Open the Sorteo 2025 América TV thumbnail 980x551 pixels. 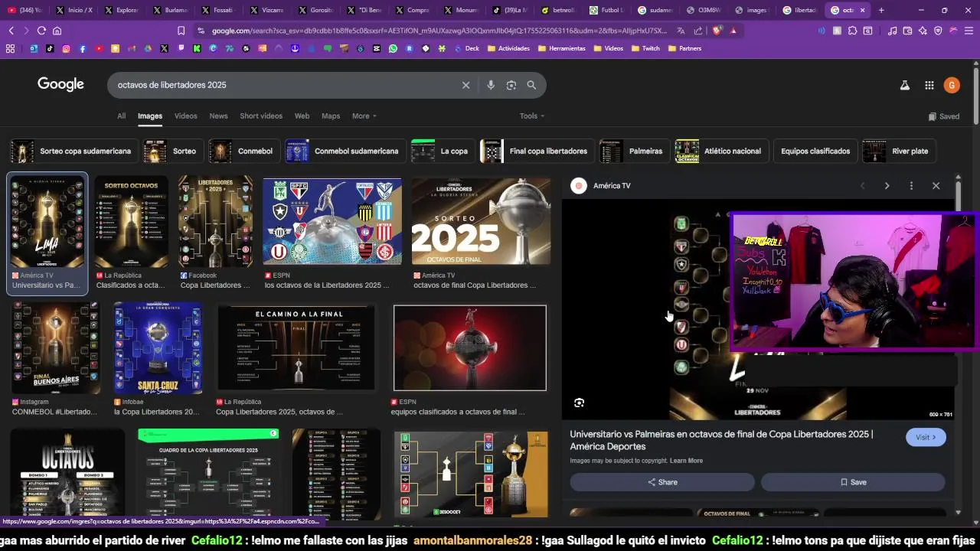tap(481, 222)
